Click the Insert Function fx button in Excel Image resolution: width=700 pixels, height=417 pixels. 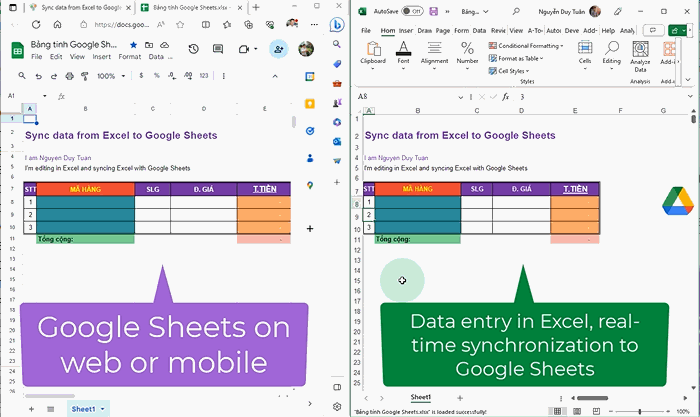click(x=505, y=96)
